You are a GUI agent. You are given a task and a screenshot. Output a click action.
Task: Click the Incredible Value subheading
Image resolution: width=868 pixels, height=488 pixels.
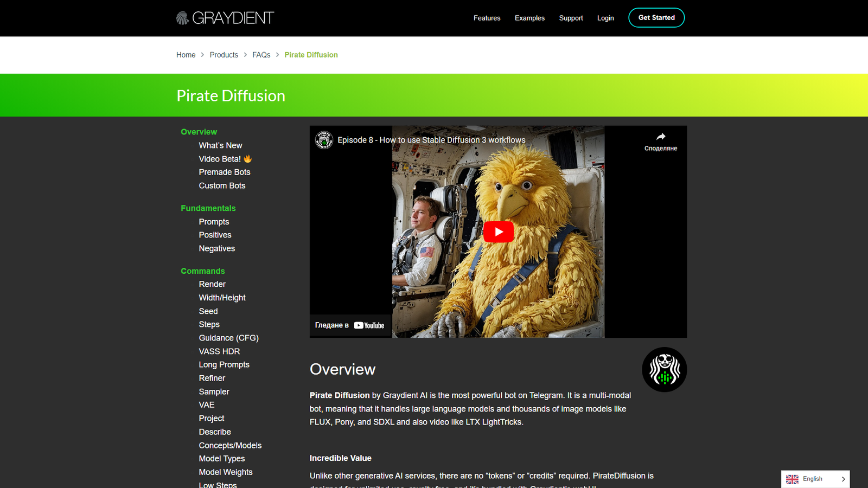click(x=340, y=458)
